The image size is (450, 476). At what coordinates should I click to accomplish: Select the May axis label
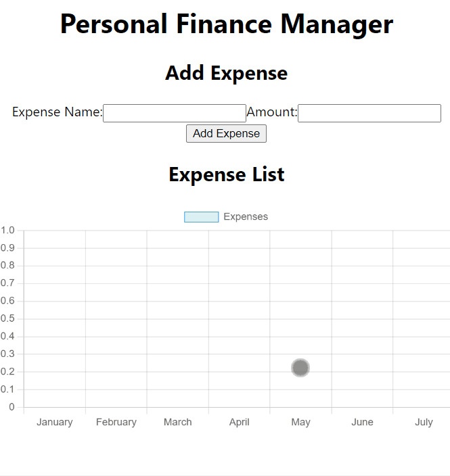point(300,422)
